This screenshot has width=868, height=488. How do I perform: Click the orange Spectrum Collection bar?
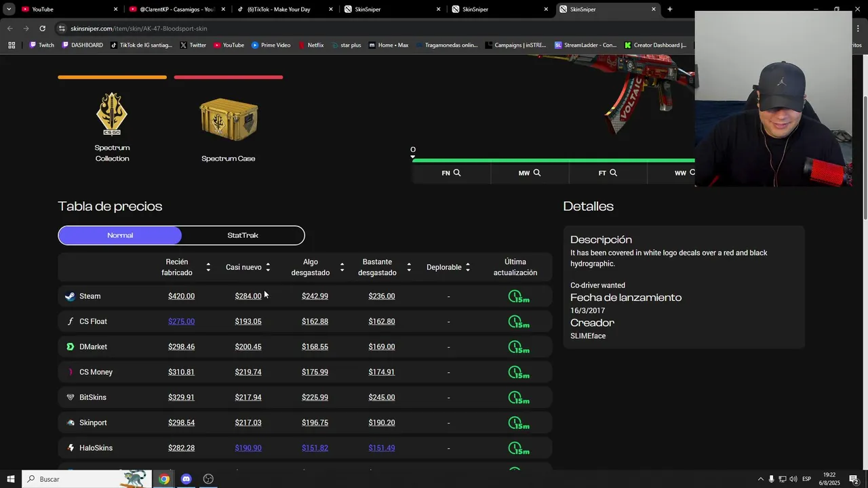tap(112, 77)
